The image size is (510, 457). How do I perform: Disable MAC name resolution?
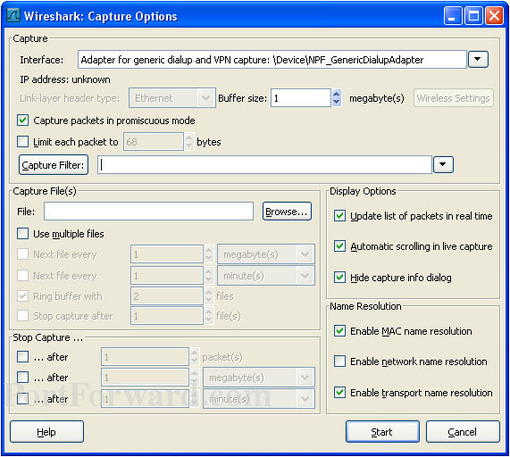click(340, 331)
